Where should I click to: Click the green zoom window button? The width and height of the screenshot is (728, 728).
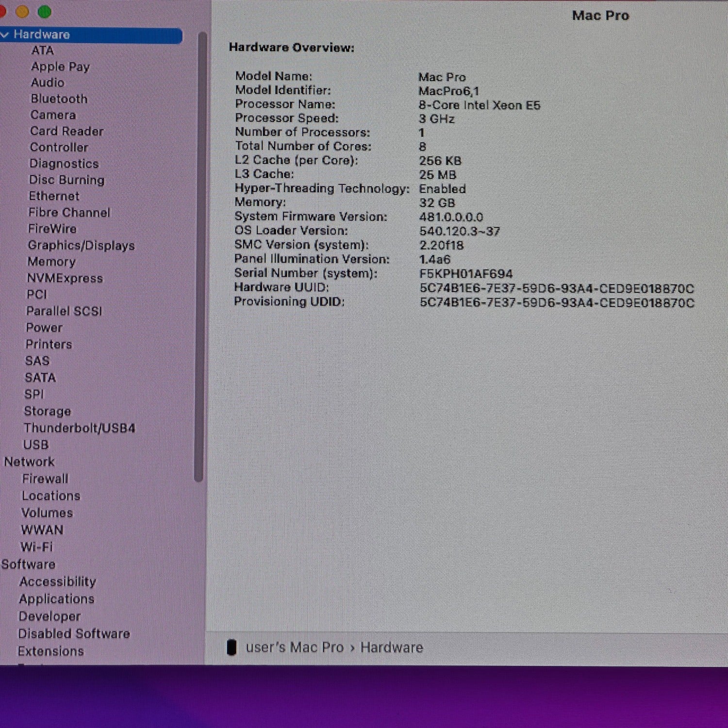pos(45,12)
